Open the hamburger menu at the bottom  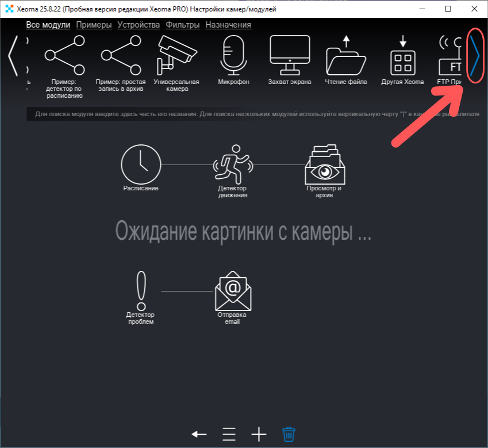[x=229, y=434]
